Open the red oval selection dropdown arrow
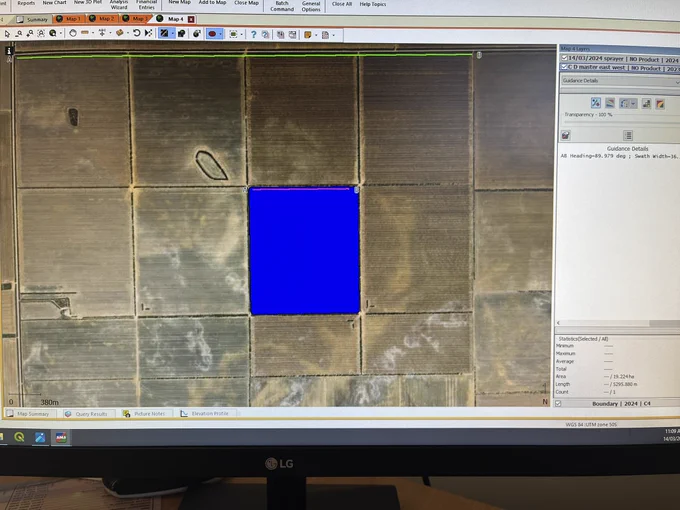 pos(220,34)
